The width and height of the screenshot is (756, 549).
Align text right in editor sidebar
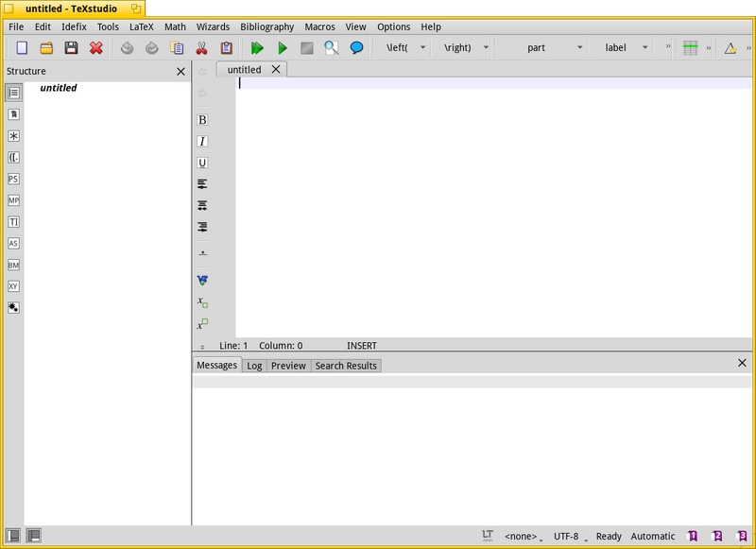[x=202, y=227]
